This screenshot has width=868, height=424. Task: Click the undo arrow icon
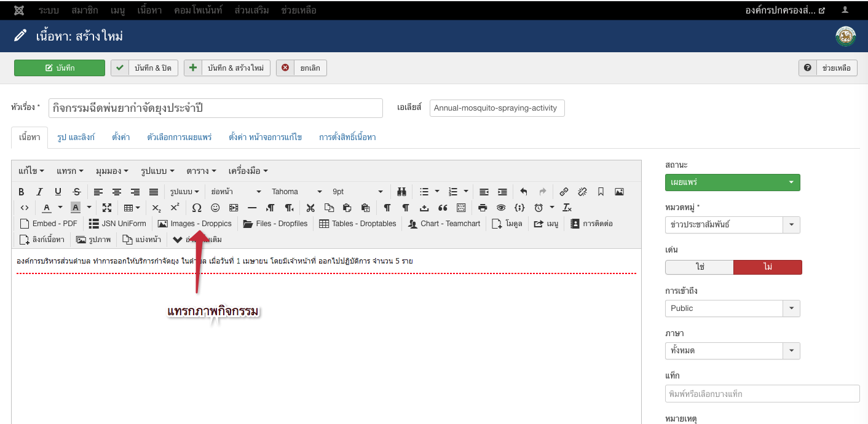(x=524, y=192)
